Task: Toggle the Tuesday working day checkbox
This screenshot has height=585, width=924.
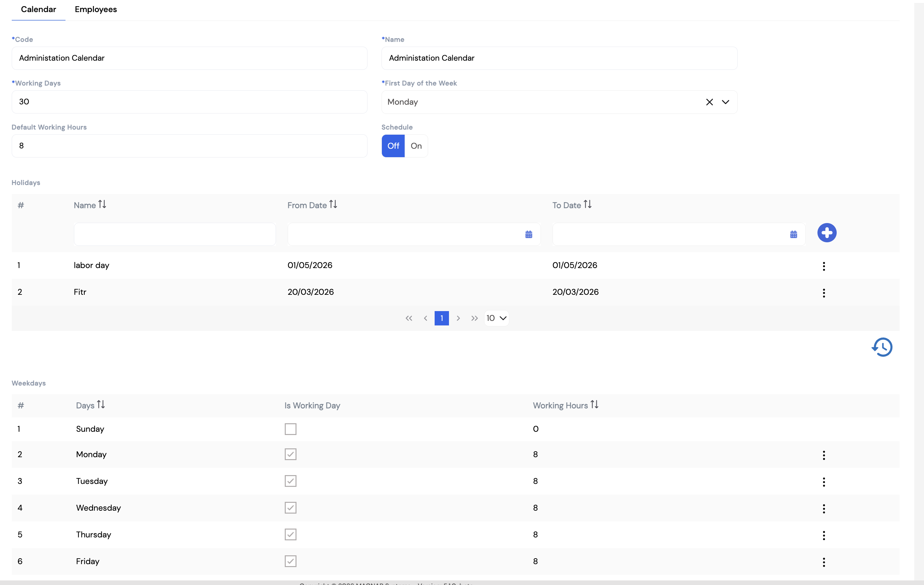Action: pyautogui.click(x=291, y=481)
